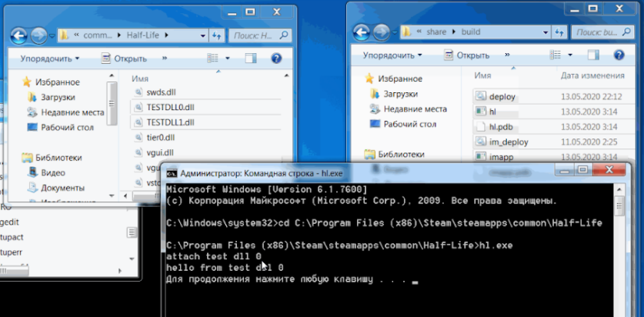Image resolution: width=644 pixels, height=317 pixels.
Task: Click refresh icon in build address bar
Action: click(x=561, y=32)
